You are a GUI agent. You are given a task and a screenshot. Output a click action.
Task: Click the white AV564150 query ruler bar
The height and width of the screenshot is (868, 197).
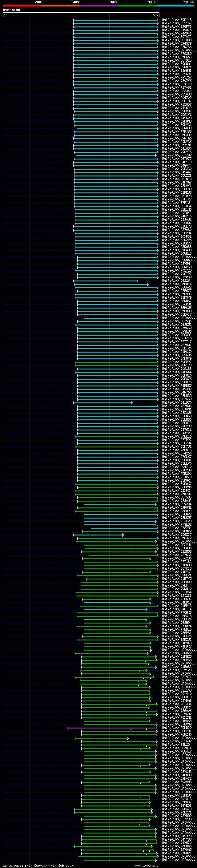click(x=81, y=13)
